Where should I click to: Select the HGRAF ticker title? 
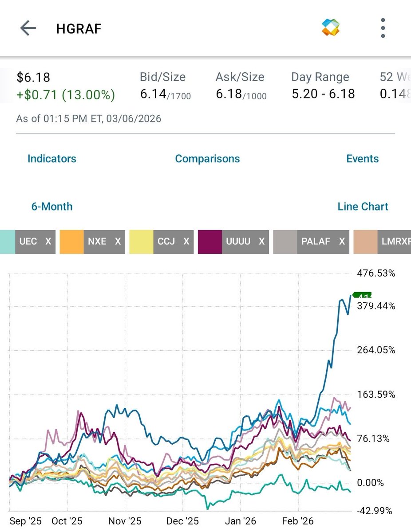click(79, 29)
